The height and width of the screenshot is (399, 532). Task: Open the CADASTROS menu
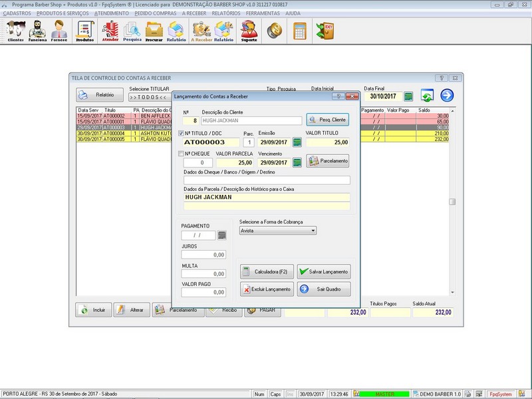tap(17, 13)
